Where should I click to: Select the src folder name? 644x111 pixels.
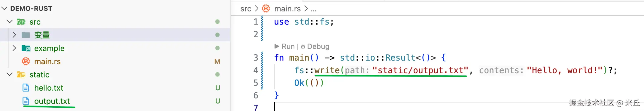35,22
